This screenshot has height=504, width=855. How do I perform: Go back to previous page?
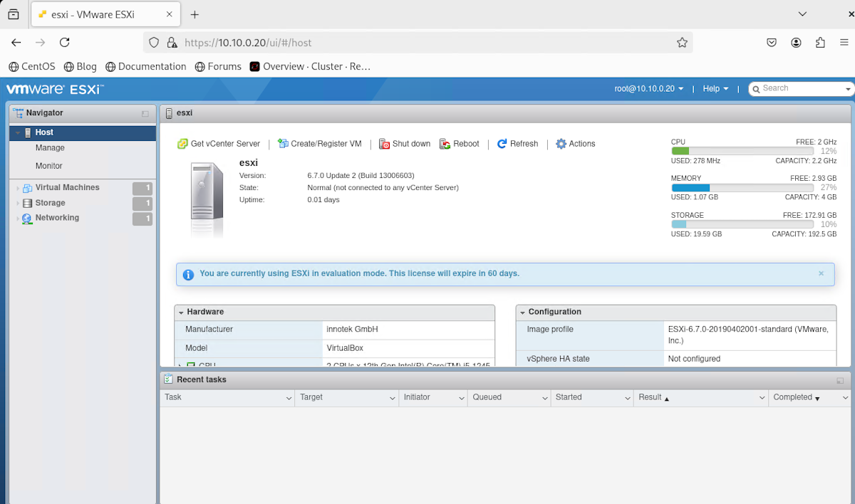click(16, 43)
